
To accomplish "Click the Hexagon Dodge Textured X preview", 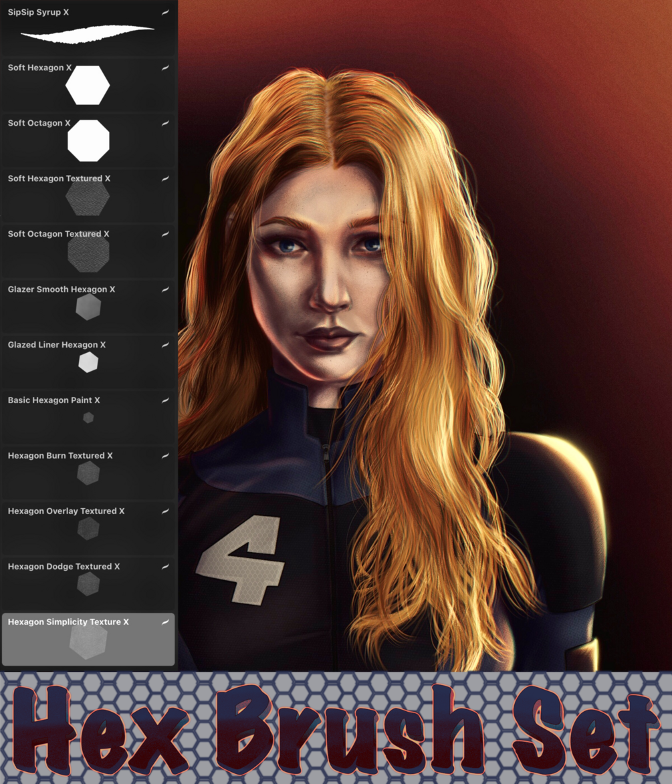I will [88, 584].
